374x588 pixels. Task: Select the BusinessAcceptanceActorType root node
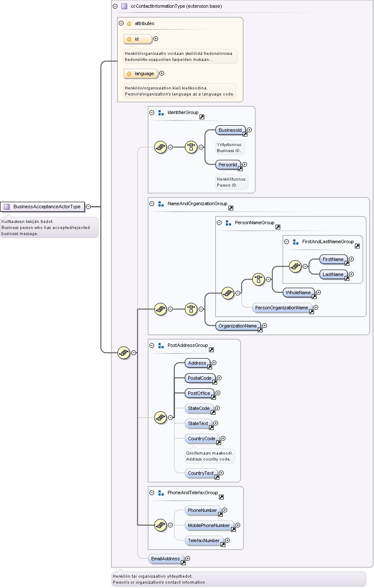(x=42, y=207)
